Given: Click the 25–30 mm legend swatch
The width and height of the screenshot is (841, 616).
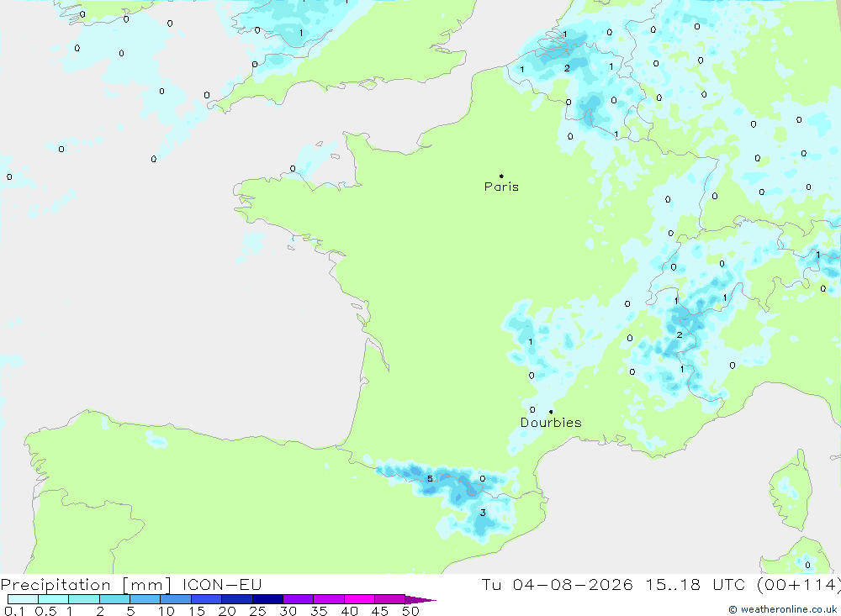Looking at the screenshot, I should (267, 599).
